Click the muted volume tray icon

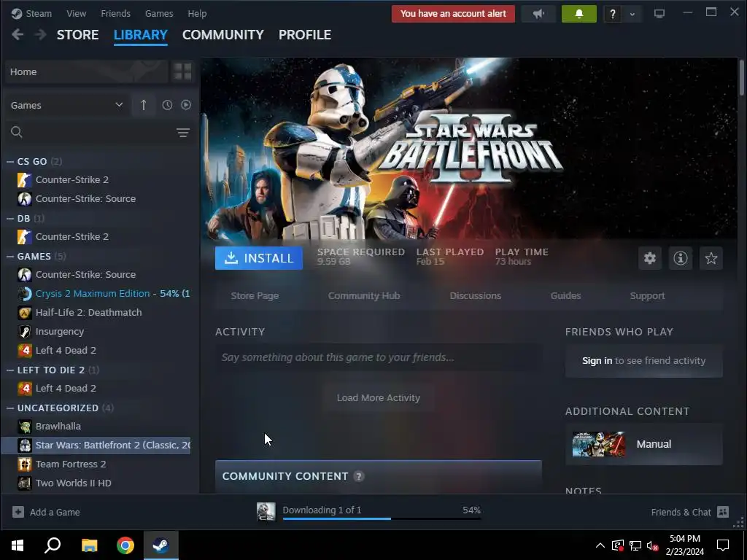click(652, 545)
